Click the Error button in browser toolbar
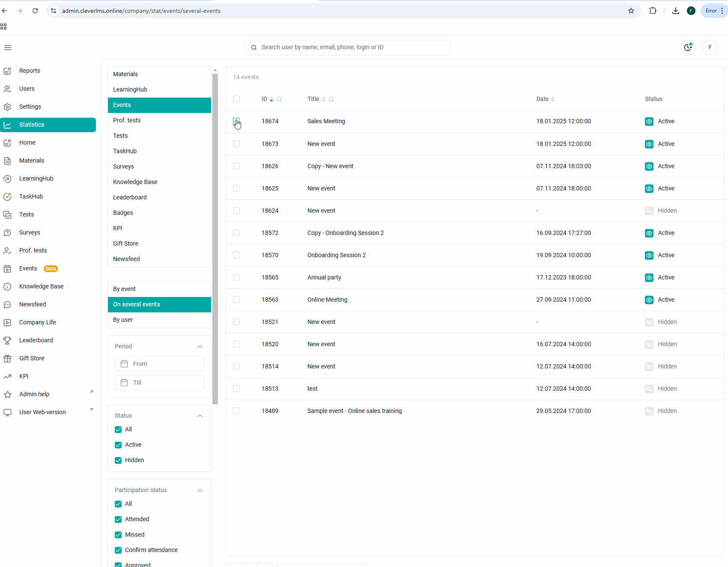 pos(714,11)
